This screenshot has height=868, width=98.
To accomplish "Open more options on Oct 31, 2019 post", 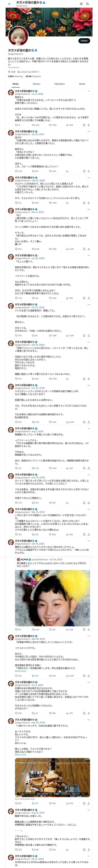I will 89,131.
